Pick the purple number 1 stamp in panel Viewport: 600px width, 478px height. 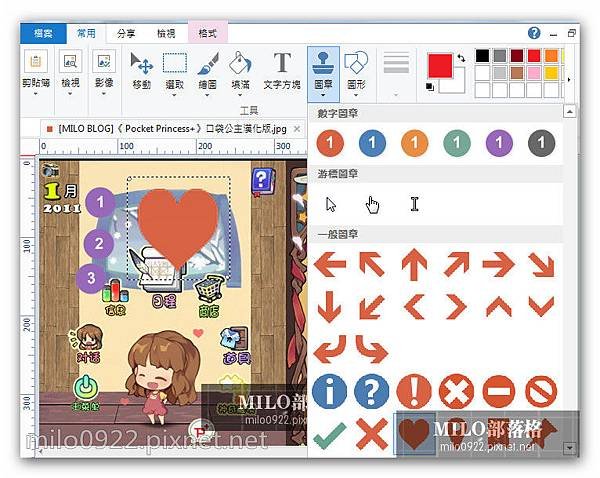(x=499, y=143)
